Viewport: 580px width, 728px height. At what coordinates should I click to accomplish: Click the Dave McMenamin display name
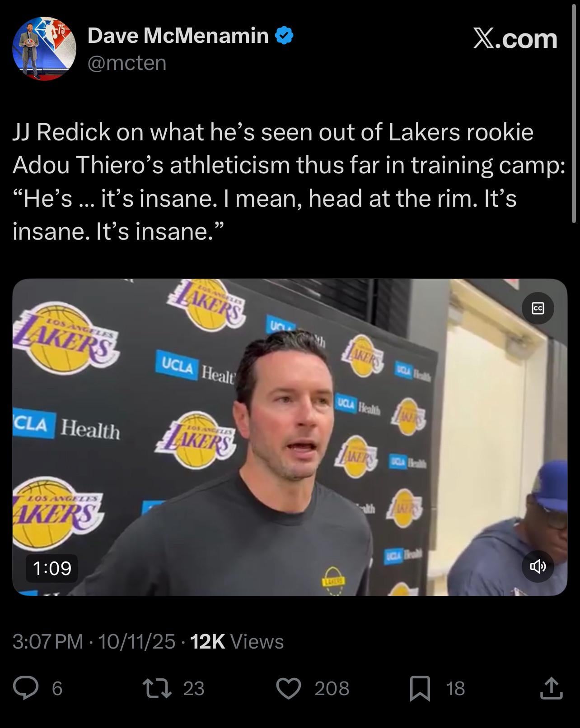(x=178, y=36)
